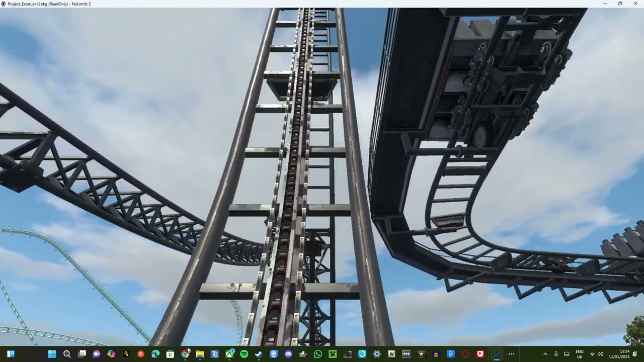Open the audio waveform app in taskbar
This screenshot has height=362, width=644.
coord(407,354)
